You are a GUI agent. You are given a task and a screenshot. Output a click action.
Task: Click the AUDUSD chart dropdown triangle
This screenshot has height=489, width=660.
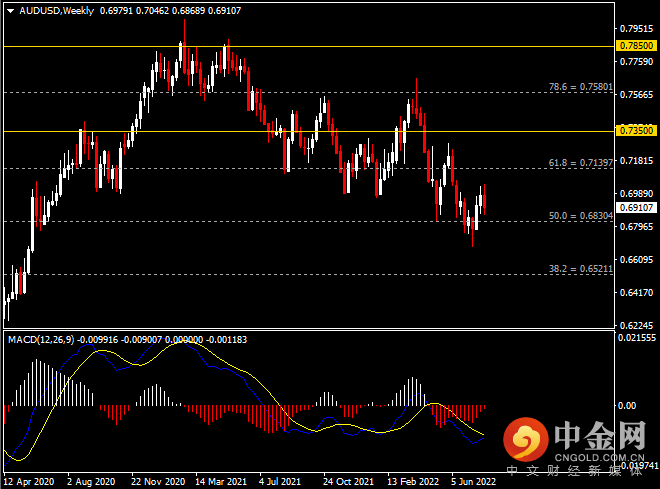(11, 11)
